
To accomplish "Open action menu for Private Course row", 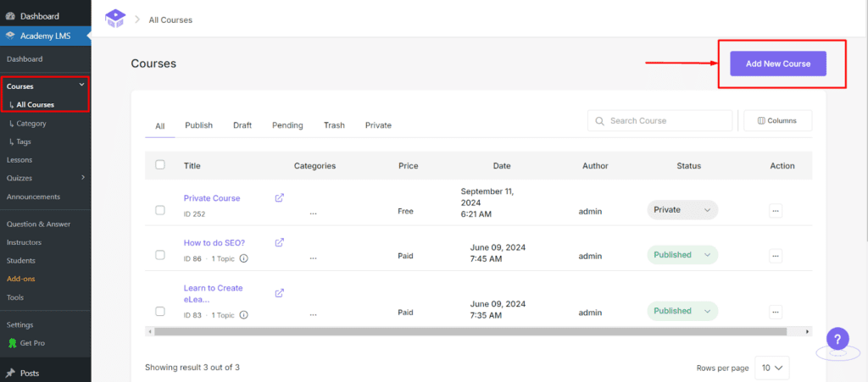I will (x=775, y=210).
